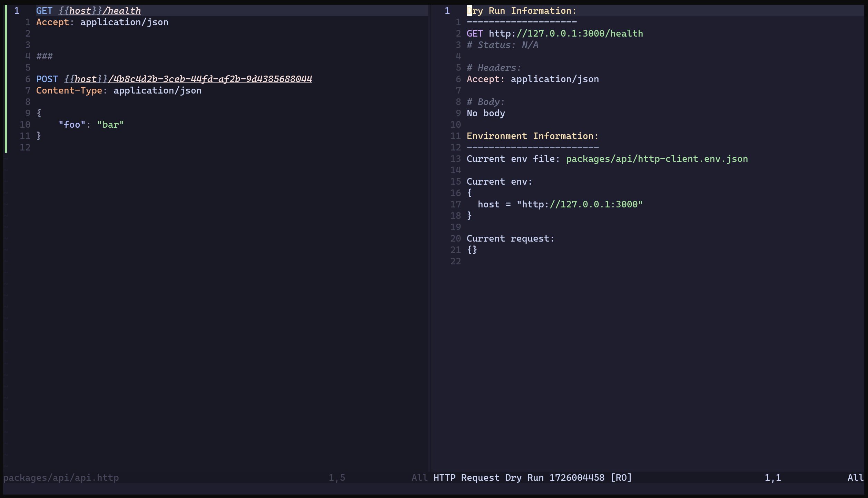Viewport: 868px width, 498px height.
Task: Click the # Headers: comment line
Action: pos(494,68)
